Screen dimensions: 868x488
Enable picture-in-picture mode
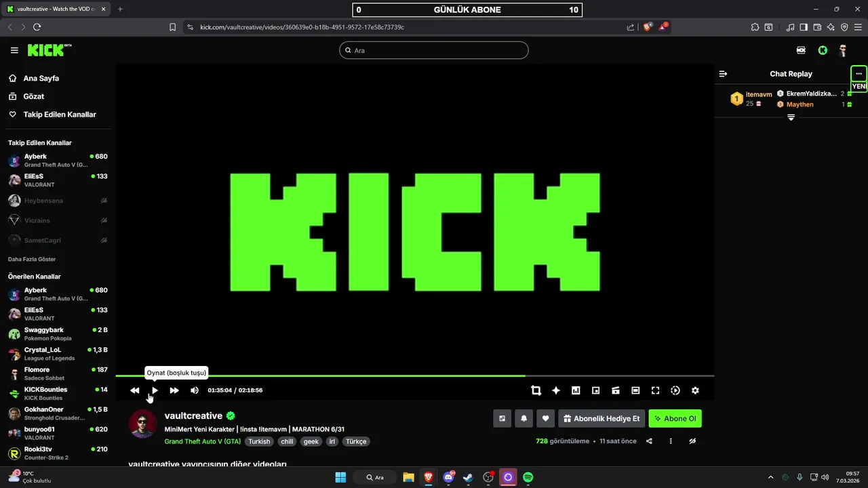click(x=596, y=390)
